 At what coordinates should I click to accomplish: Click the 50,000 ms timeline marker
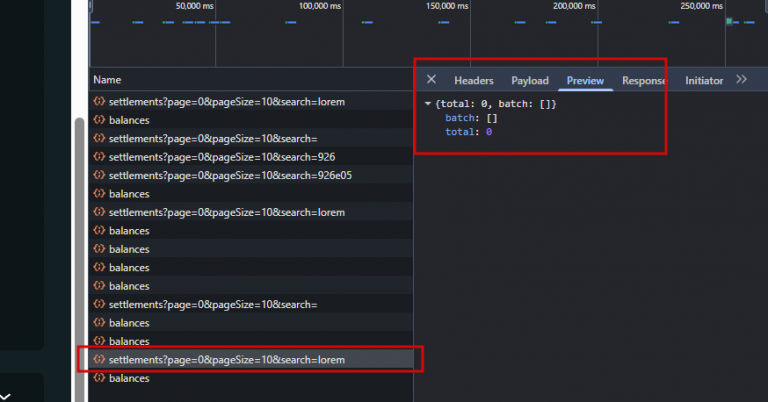pos(194,6)
